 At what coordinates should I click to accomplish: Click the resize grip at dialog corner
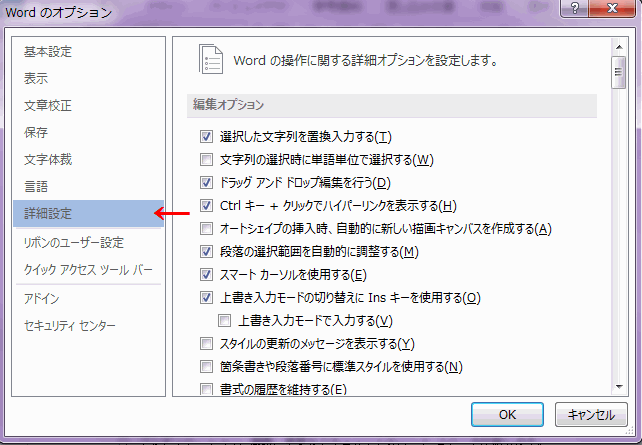tap(630, 431)
